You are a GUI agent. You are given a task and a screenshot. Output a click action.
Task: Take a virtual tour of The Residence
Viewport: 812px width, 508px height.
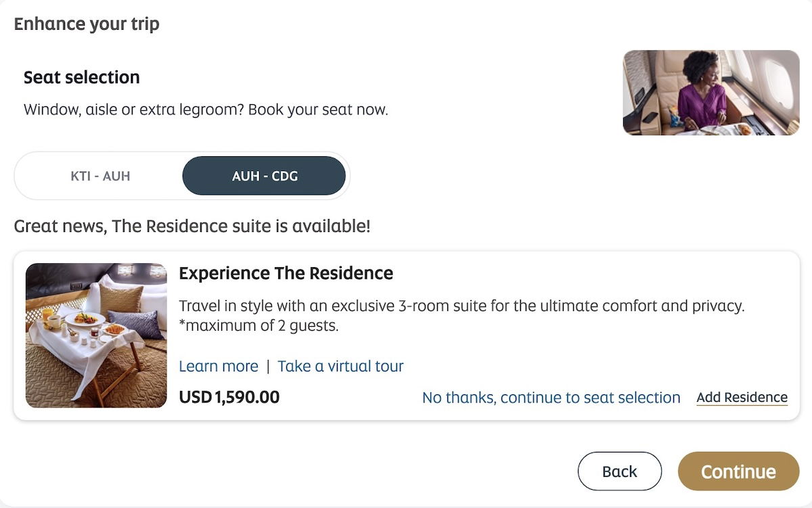pos(340,367)
